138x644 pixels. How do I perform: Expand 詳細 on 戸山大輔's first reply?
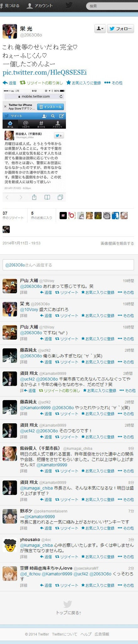coord(24,292)
